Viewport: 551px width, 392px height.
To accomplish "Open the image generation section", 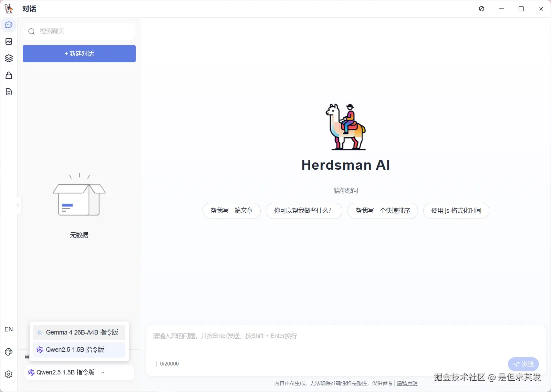I will [x=9, y=41].
